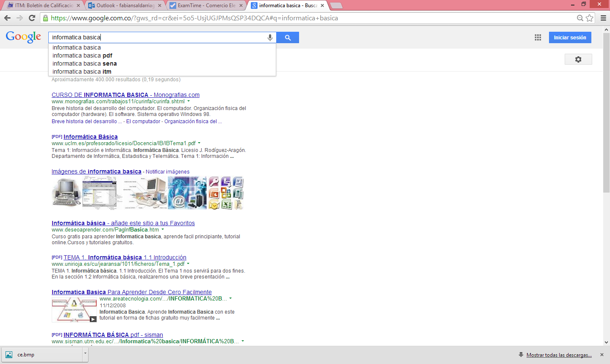
Task: Click the video thumbnail for areatecnologia result
Action: 74,310
